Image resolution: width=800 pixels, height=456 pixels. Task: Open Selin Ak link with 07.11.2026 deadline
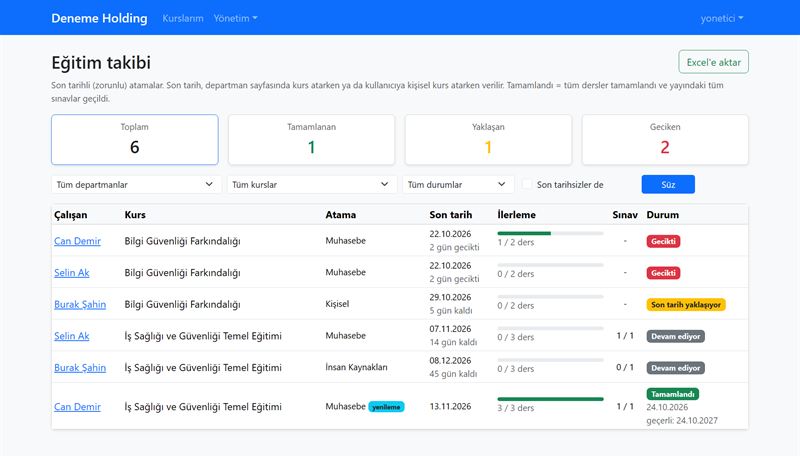coord(72,336)
